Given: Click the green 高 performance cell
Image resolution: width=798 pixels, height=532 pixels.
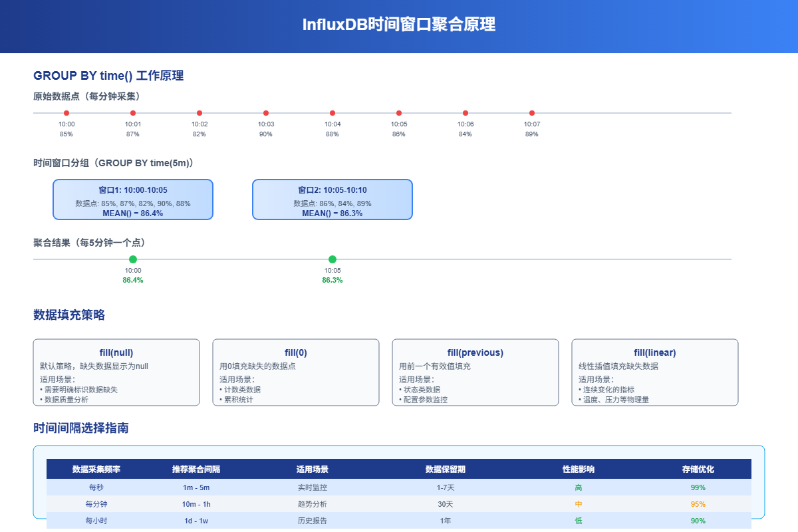Looking at the screenshot, I should 579,487.
